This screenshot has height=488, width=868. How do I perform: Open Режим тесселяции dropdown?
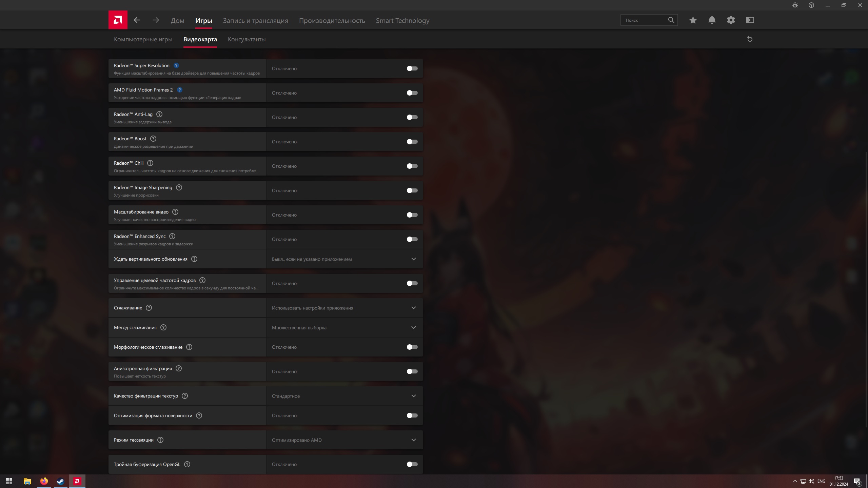click(344, 440)
